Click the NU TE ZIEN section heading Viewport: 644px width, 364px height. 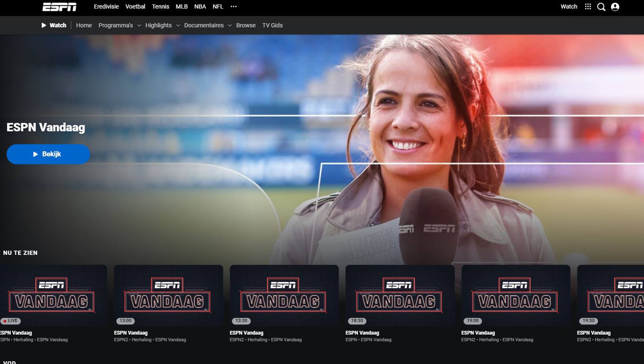coord(20,253)
